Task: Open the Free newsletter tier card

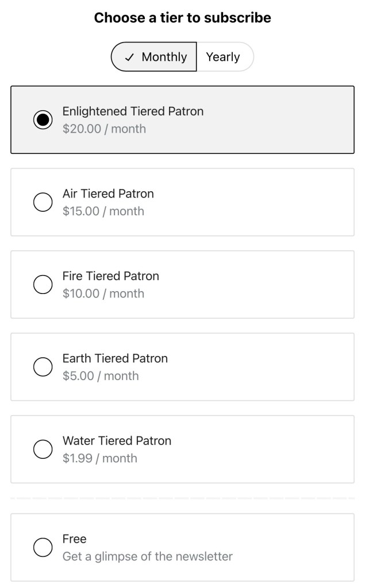Action: 182,547
